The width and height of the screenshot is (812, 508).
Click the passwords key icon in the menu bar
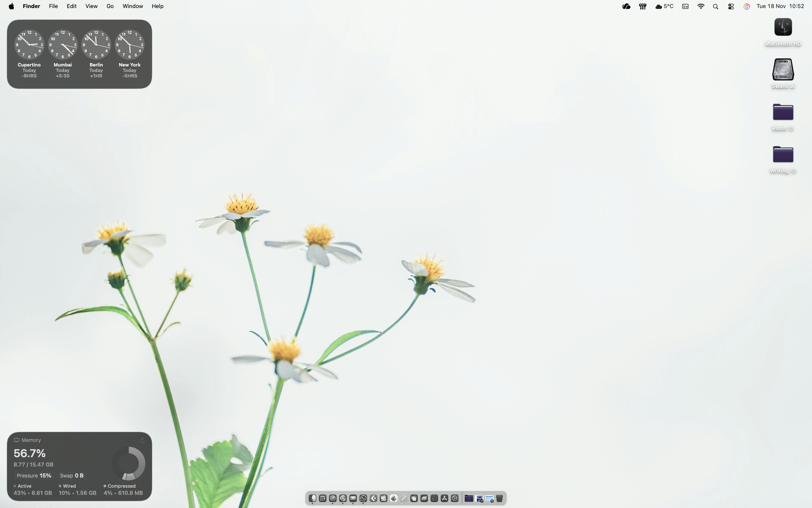click(x=642, y=6)
